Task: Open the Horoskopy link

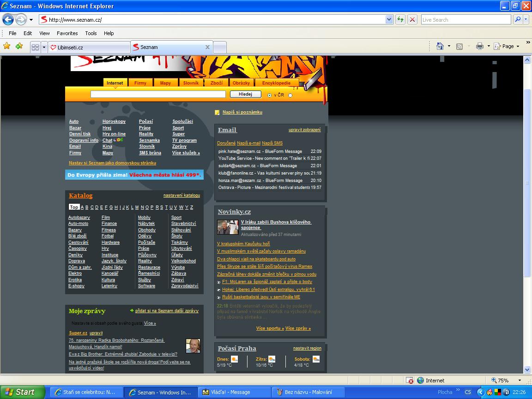Action: [x=114, y=121]
